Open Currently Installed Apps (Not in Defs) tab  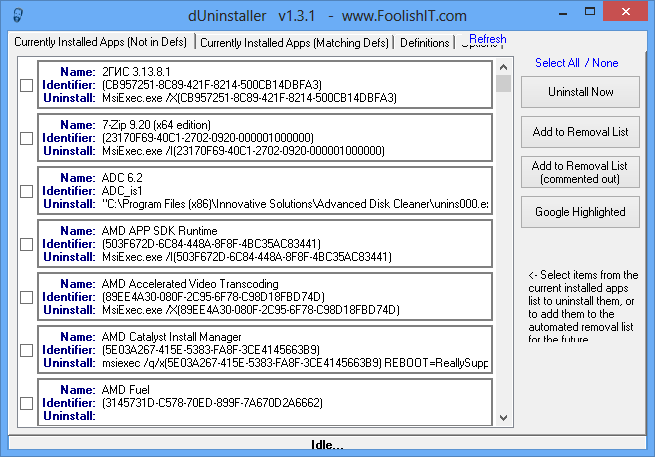tap(100, 42)
